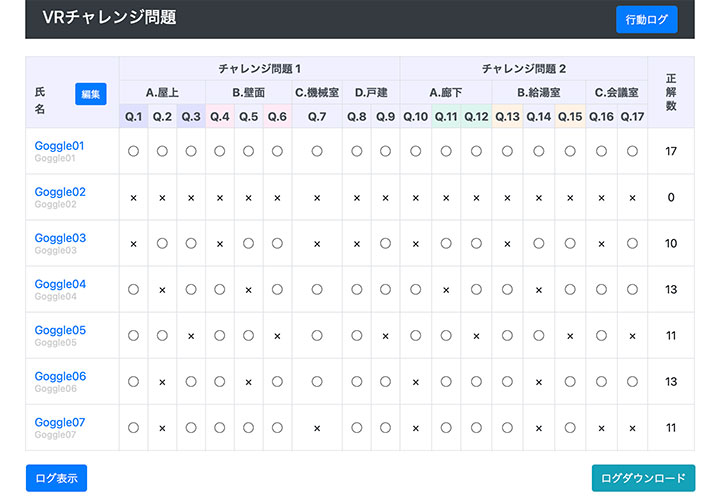Click Goggle03's score of 10
The image size is (720, 500).
(671, 243)
